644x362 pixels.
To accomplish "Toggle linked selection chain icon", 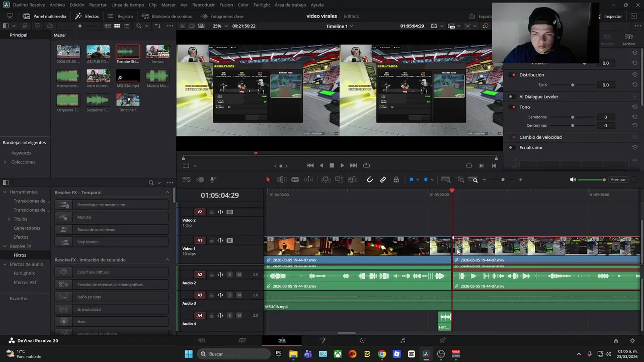I will coord(383,179).
